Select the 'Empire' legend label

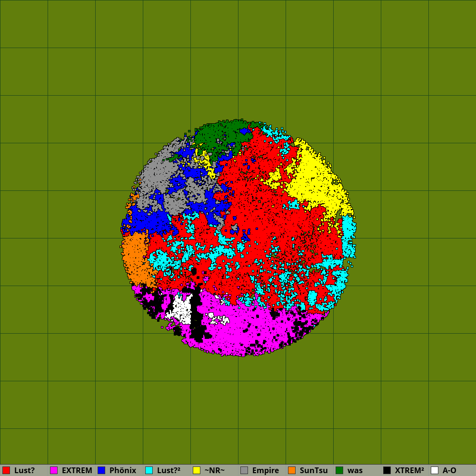[x=265, y=470]
